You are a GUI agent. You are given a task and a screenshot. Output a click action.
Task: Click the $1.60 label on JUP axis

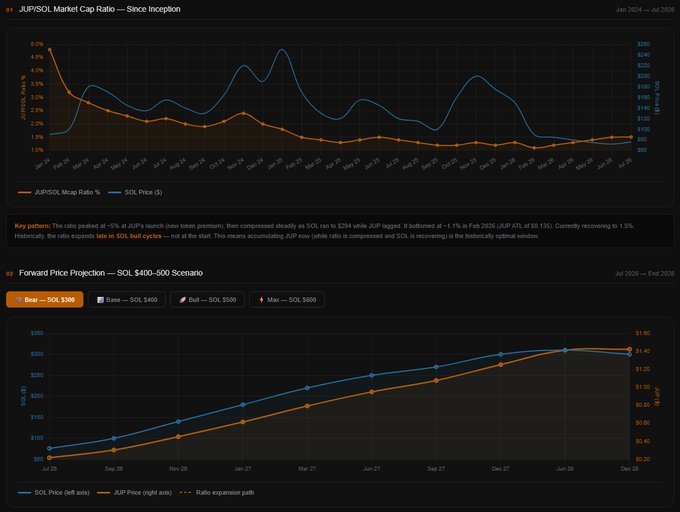pos(643,333)
